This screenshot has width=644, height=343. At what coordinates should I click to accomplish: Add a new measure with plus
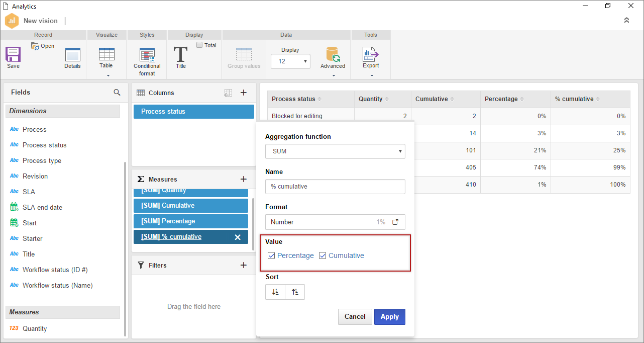(x=244, y=179)
